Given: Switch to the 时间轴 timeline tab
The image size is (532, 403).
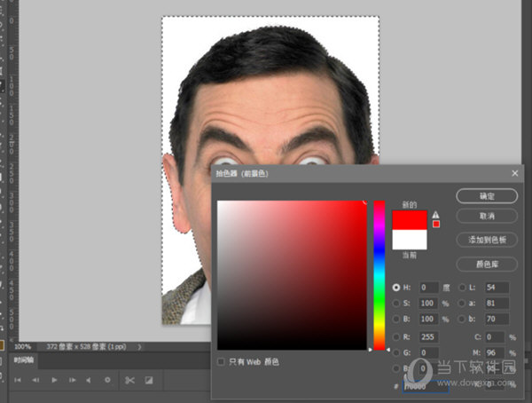Looking at the screenshot, I should point(23,361).
